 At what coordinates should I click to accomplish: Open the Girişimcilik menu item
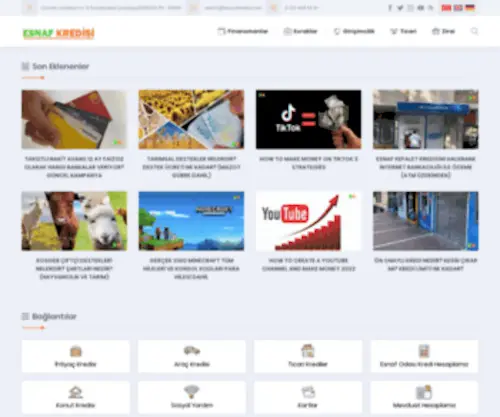[354, 31]
